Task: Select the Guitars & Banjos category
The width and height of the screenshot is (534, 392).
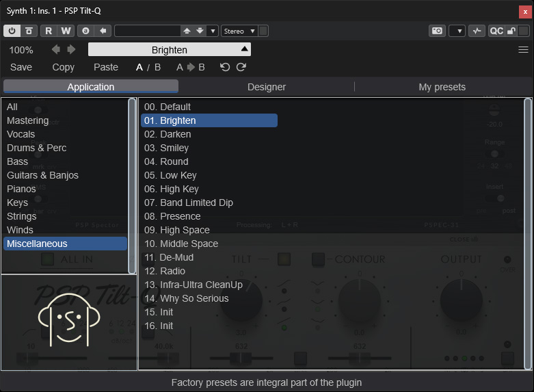Action: pyautogui.click(x=65, y=175)
